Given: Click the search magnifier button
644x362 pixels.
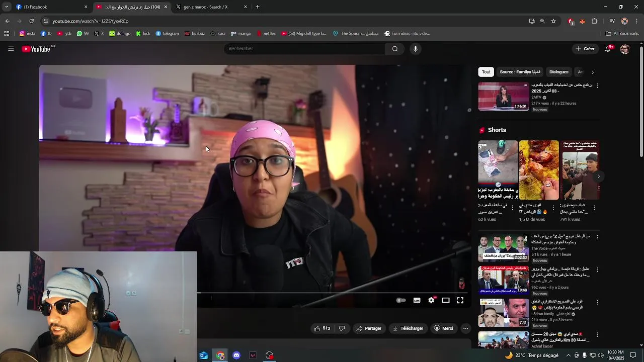Looking at the screenshot, I should click(x=395, y=49).
